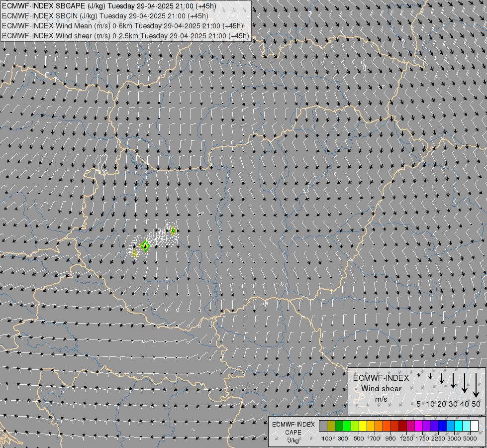Image resolution: width=487 pixels, height=448 pixels.
Task: Click the 'J/kg' unit label in the CAPE legend
Action: point(293,441)
